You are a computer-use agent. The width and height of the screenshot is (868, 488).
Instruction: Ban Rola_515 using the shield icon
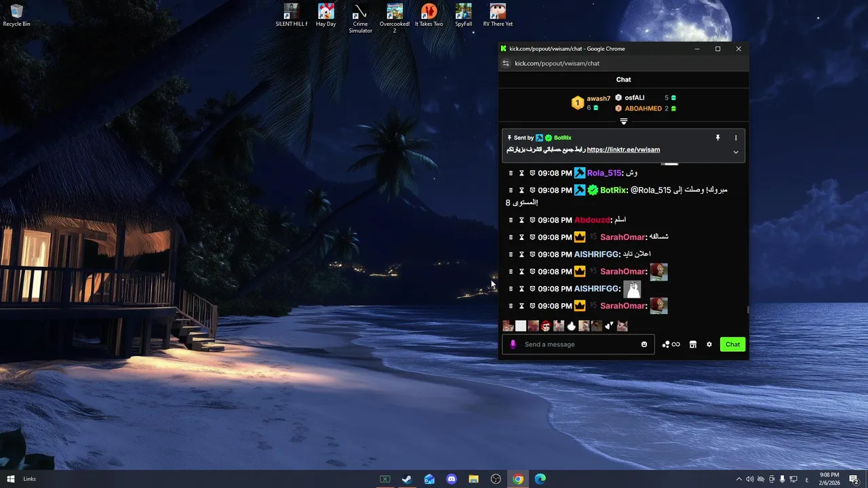[532, 173]
